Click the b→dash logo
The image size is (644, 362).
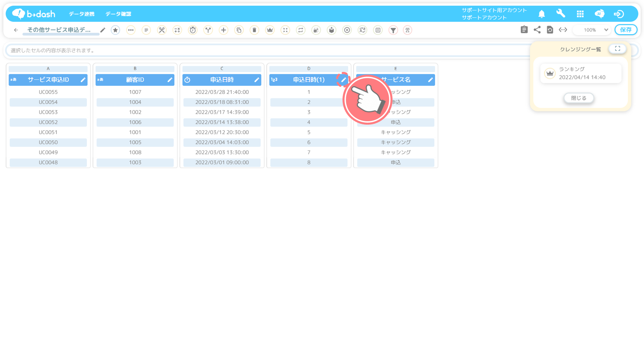[34, 14]
